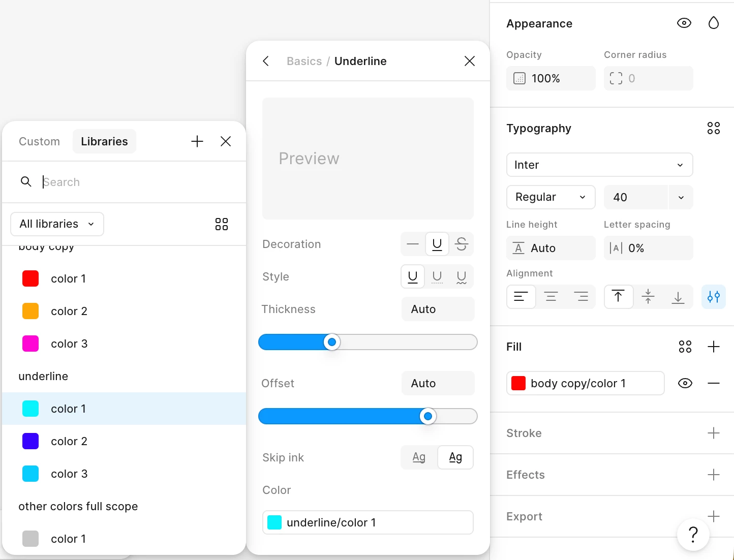Screen dimensions: 734x560
Task: Enable skip ink option
Action: pyautogui.click(x=455, y=457)
